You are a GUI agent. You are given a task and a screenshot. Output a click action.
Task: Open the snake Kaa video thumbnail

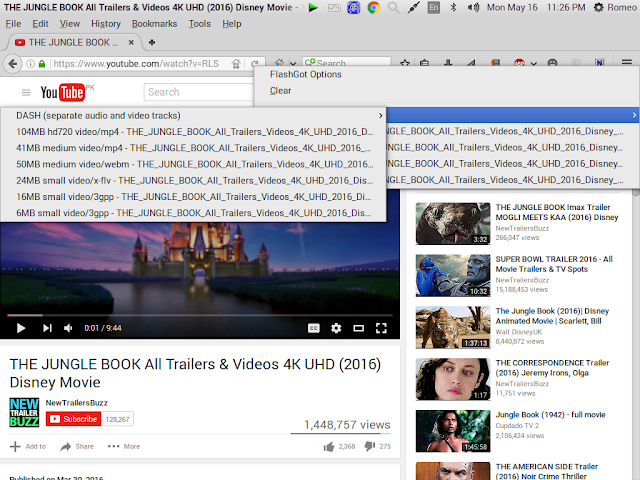point(453,224)
